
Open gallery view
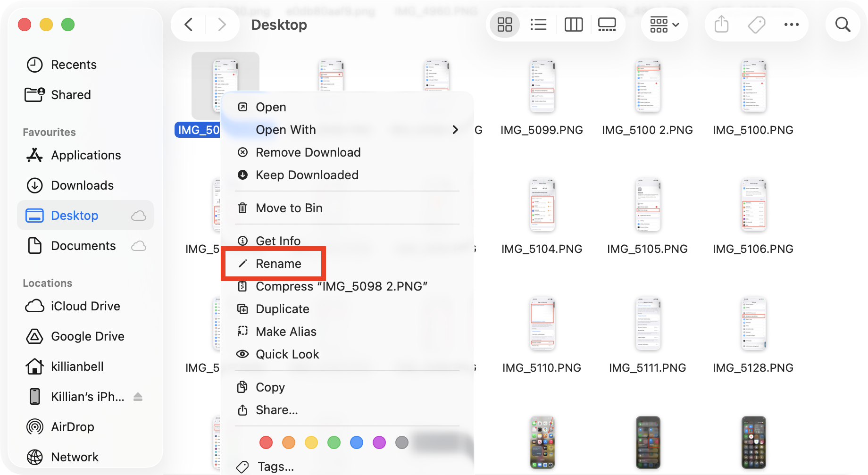click(x=607, y=25)
